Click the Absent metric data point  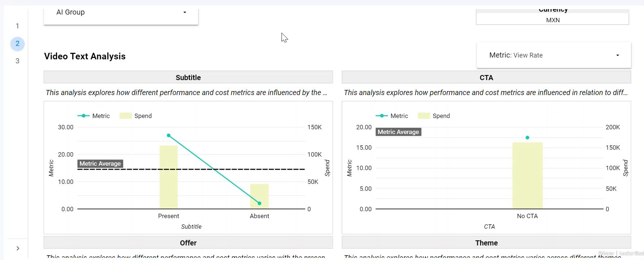tap(259, 203)
